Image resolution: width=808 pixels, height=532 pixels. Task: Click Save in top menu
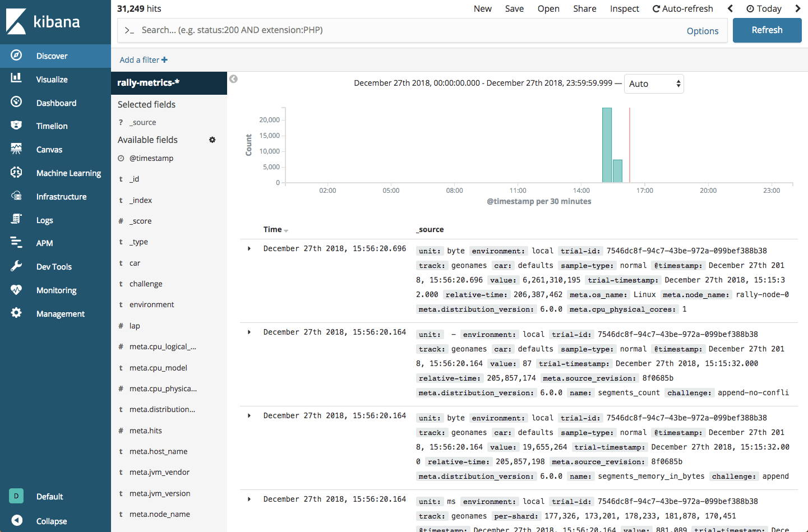514,8
